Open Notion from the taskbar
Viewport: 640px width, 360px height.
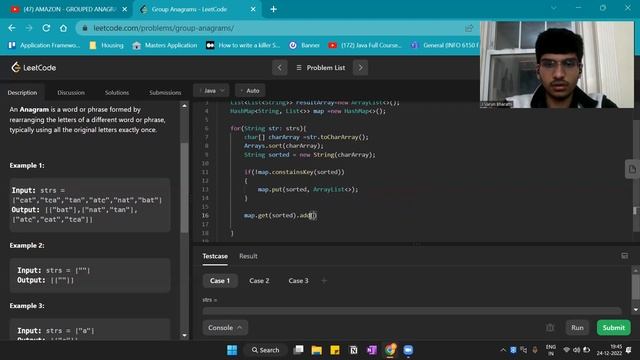point(353,350)
